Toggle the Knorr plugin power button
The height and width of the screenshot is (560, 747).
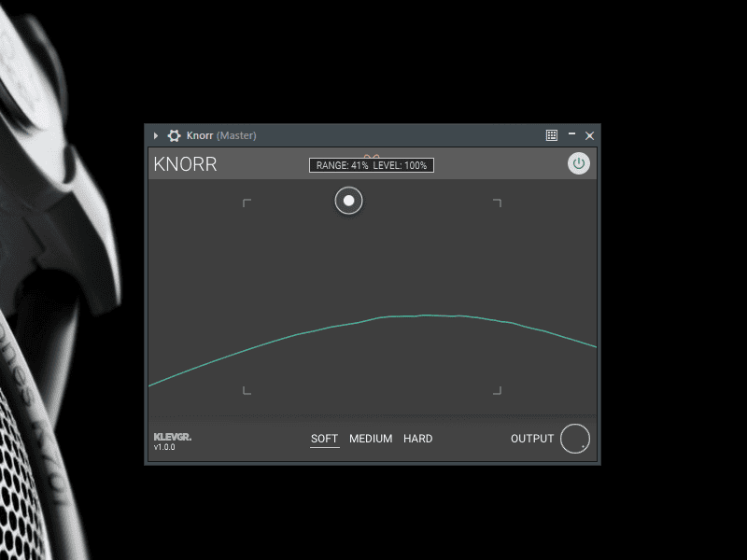578,164
